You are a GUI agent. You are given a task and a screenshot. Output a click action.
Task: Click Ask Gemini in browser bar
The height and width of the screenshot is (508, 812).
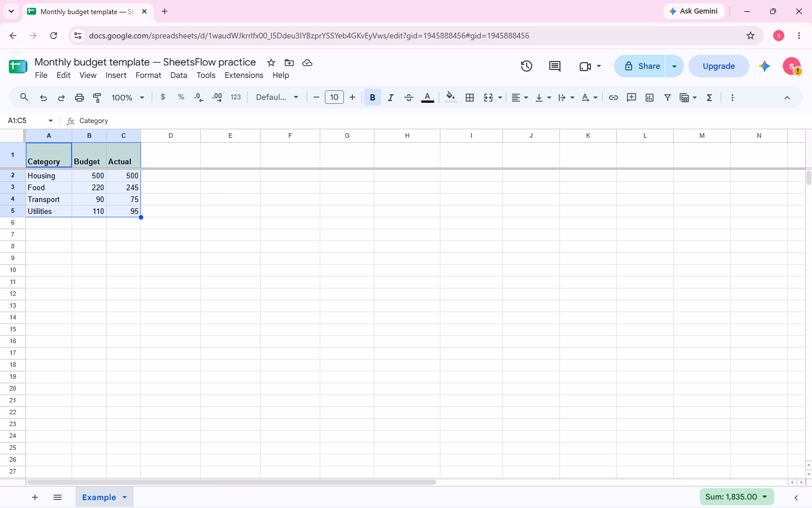tap(694, 11)
